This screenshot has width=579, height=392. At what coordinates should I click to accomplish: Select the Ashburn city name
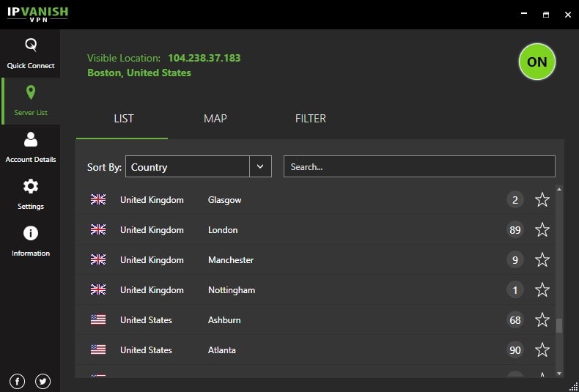[x=224, y=320]
